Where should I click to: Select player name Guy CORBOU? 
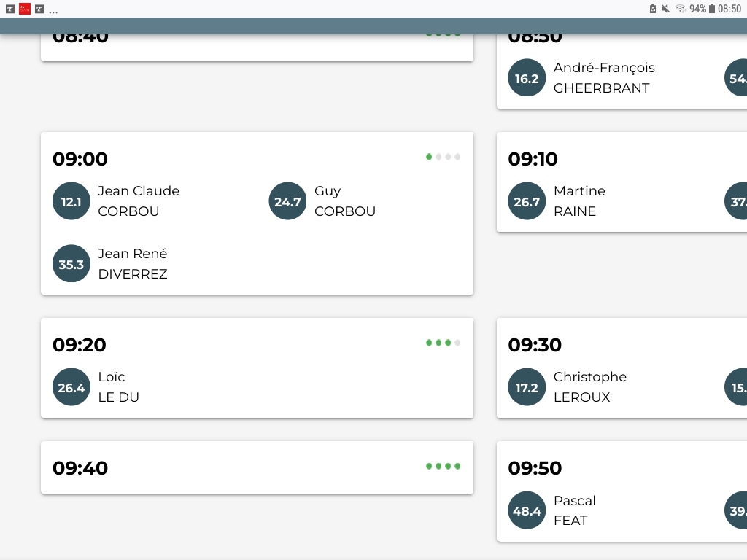coord(344,201)
